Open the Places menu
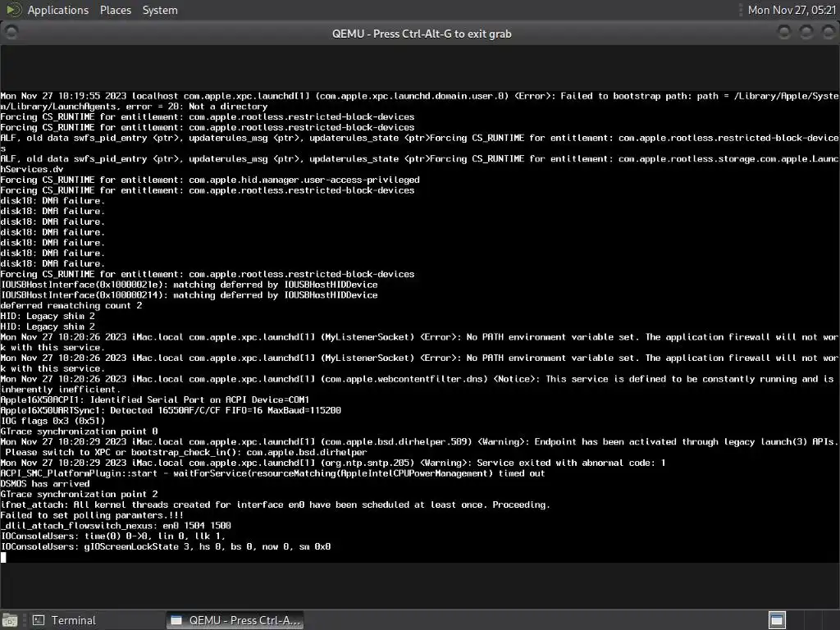840x630 pixels. click(x=115, y=10)
